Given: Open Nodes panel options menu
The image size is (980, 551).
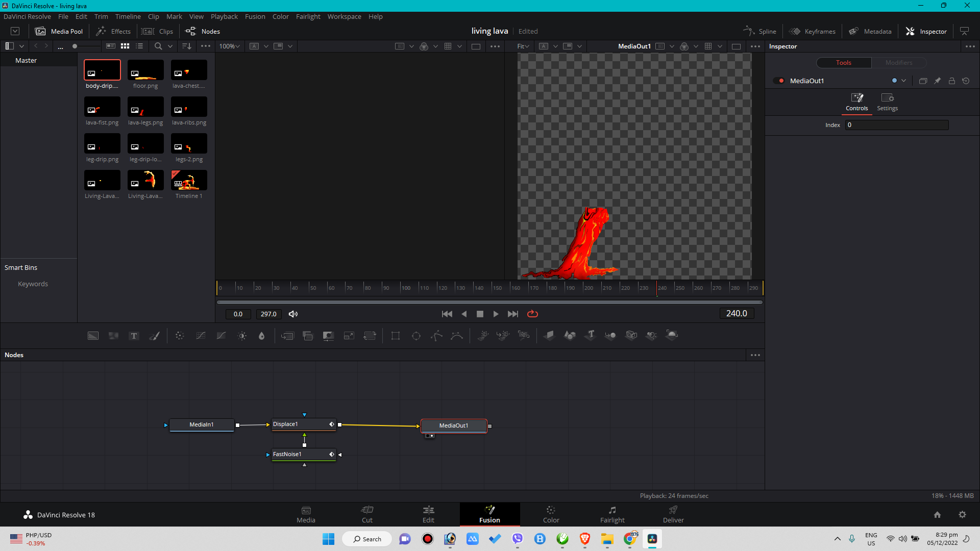Looking at the screenshot, I should [755, 355].
